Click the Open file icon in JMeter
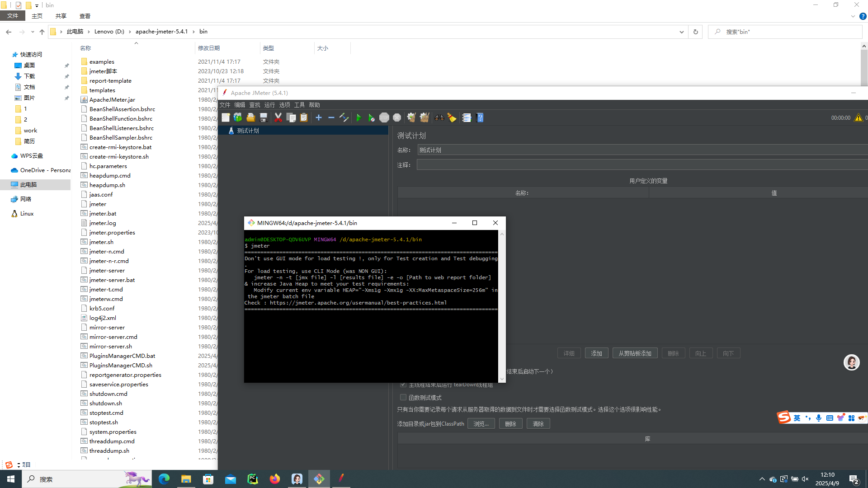The height and width of the screenshot is (488, 868). pos(251,118)
